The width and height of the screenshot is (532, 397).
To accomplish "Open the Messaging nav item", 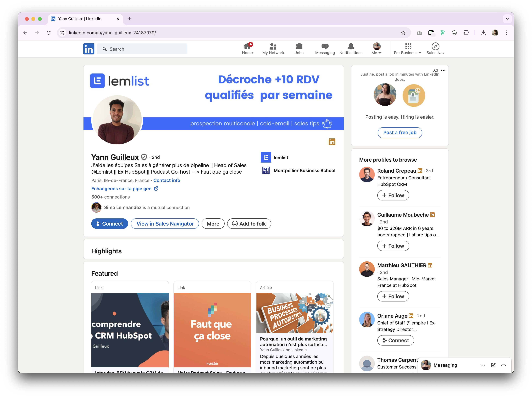I will click(x=325, y=49).
